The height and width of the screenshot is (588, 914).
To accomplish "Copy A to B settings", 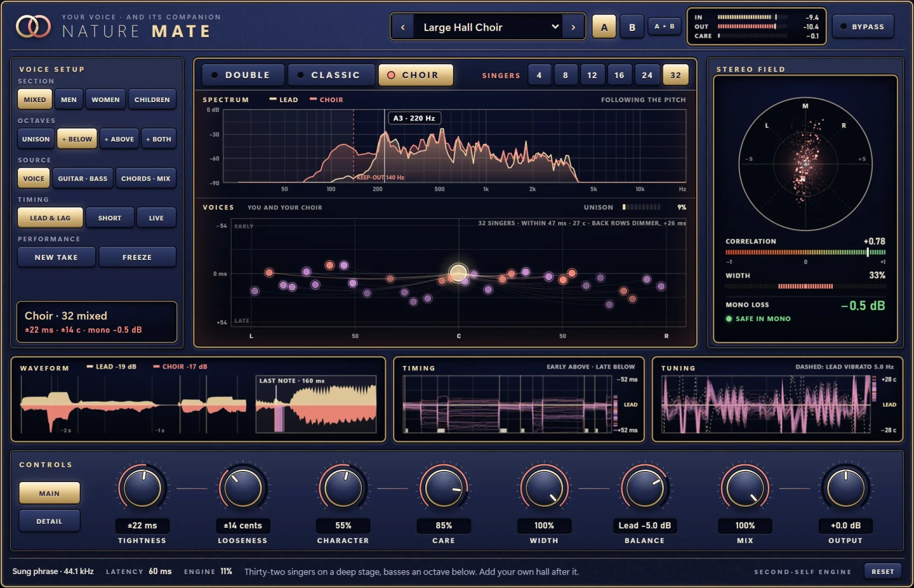I will 665,27.
